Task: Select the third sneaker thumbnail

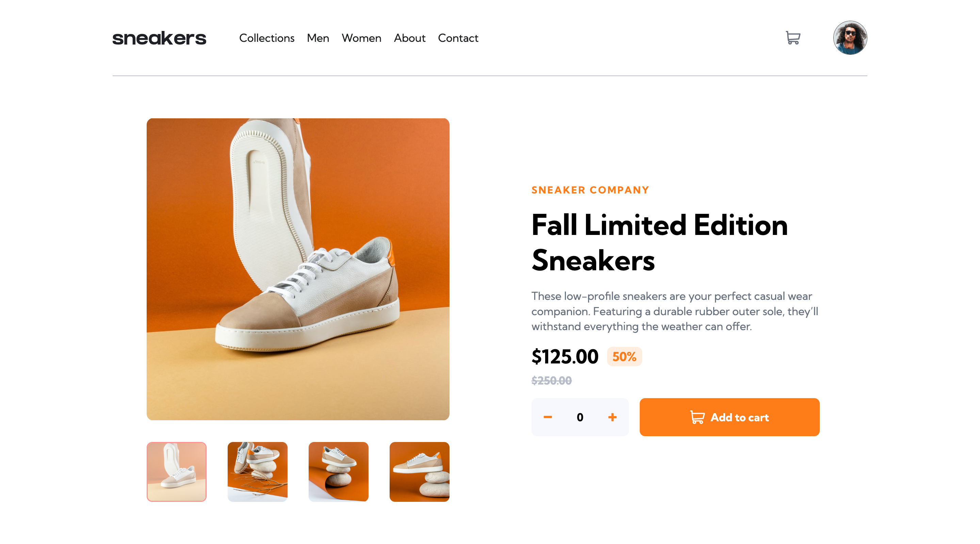Action: tap(338, 471)
